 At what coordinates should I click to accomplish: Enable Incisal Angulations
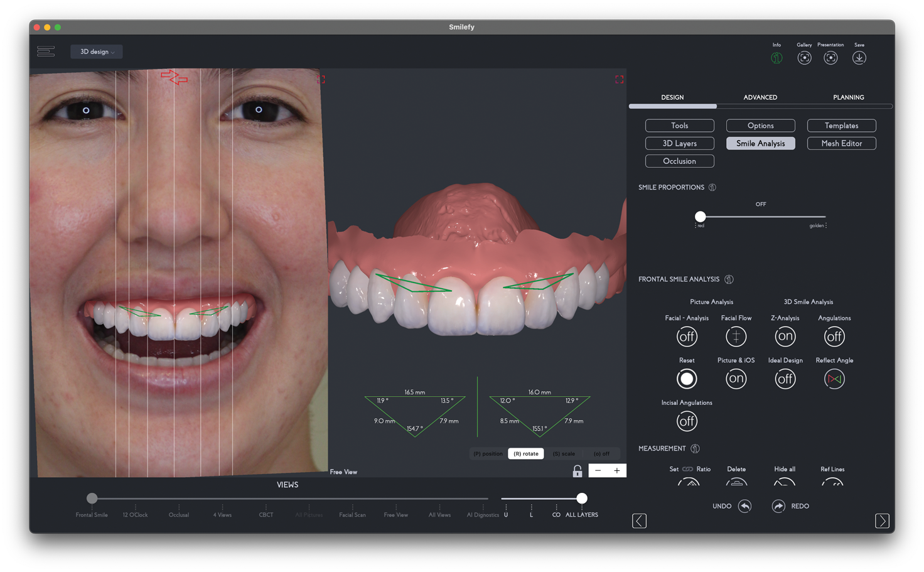pyautogui.click(x=687, y=421)
